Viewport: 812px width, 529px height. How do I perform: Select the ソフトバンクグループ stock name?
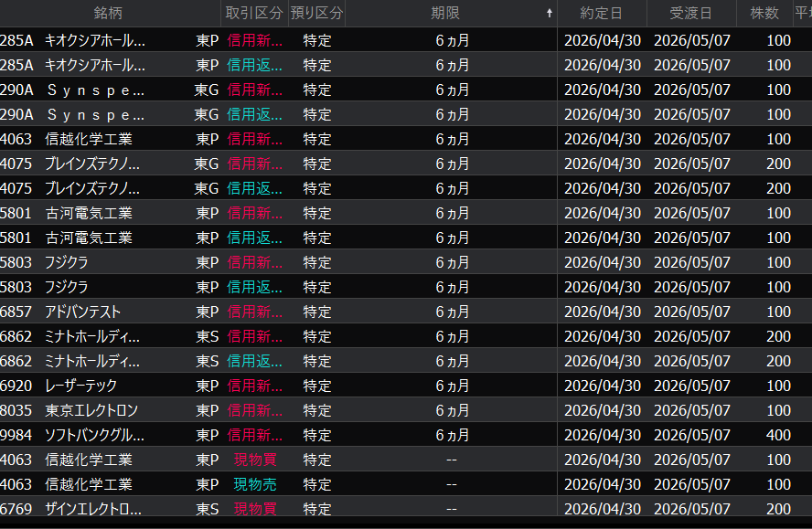click(94, 435)
